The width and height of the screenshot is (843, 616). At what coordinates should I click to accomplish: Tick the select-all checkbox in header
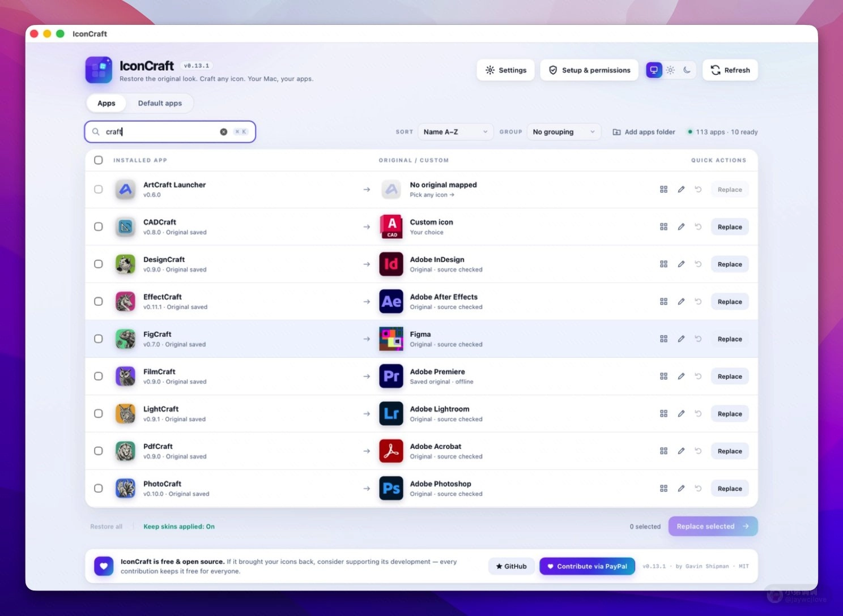pos(99,160)
